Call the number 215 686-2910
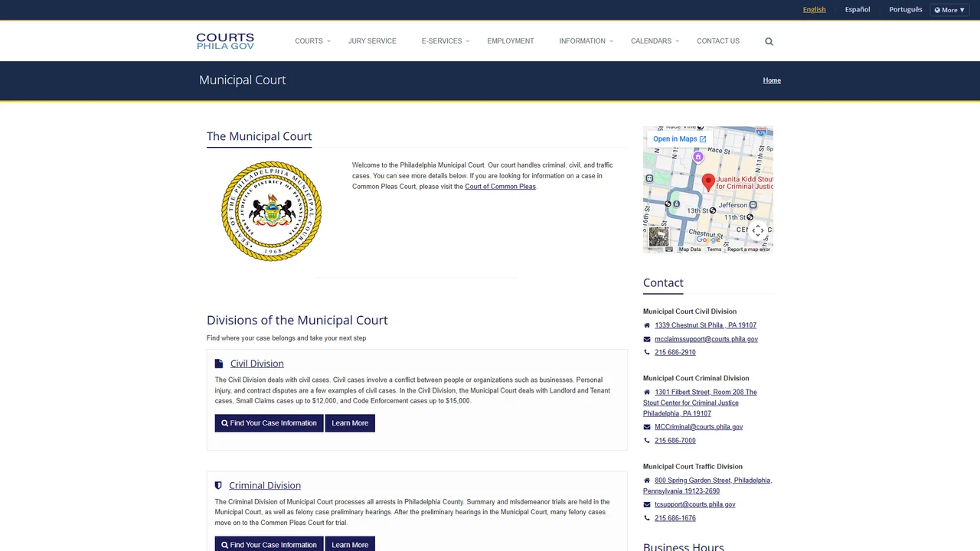Image resolution: width=980 pixels, height=551 pixels. (x=675, y=353)
